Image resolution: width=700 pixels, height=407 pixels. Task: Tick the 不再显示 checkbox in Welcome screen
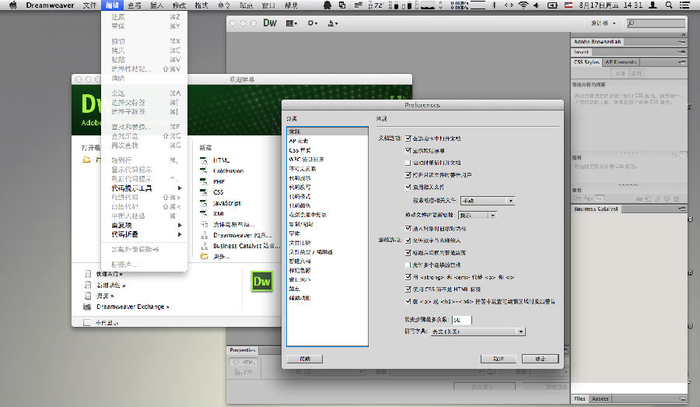(87, 323)
